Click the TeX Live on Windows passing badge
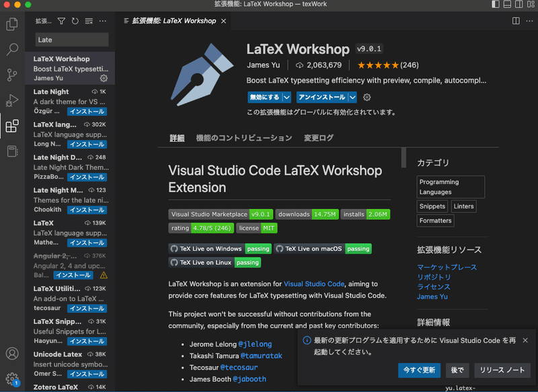This screenshot has width=538, height=392. [x=219, y=248]
